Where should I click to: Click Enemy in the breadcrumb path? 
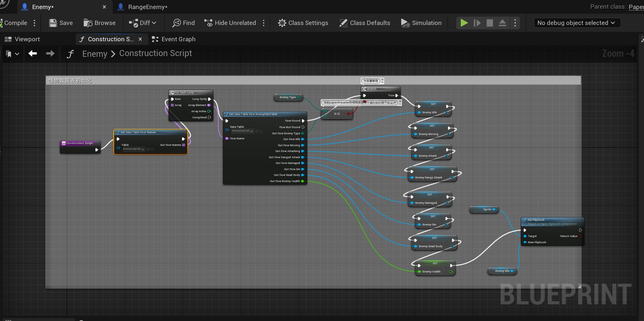pos(95,54)
